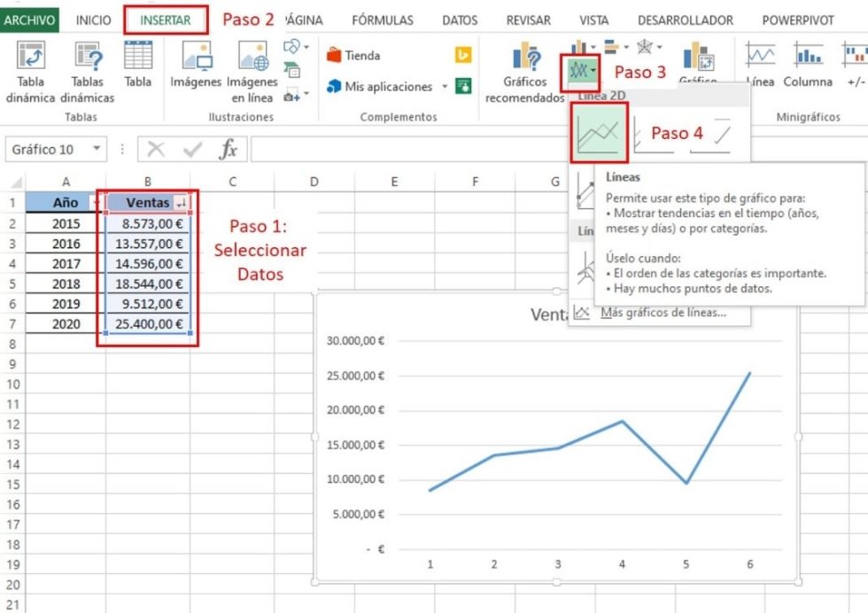
Task: Click Mis aplicaciones button
Action: click(380, 87)
